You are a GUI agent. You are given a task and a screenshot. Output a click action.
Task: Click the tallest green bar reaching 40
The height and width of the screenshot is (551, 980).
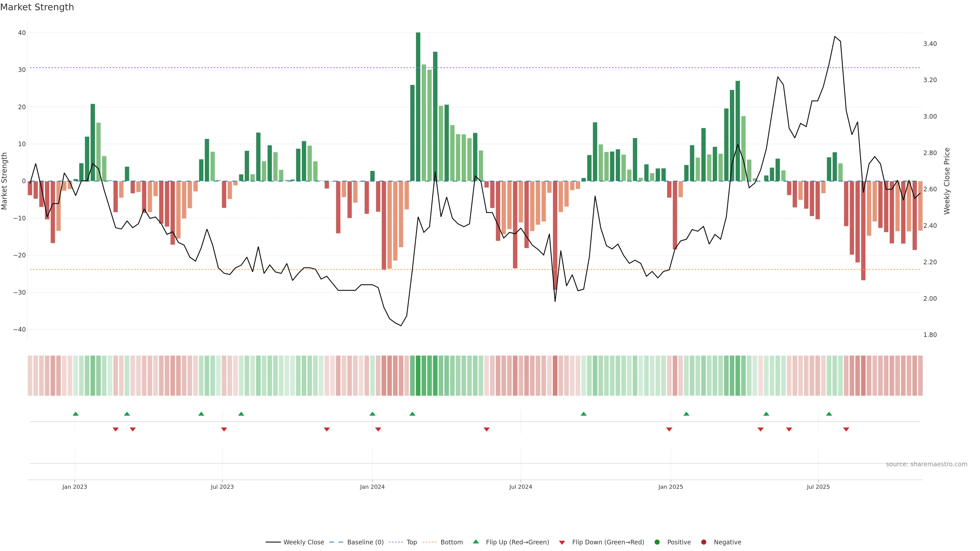(x=418, y=106)
